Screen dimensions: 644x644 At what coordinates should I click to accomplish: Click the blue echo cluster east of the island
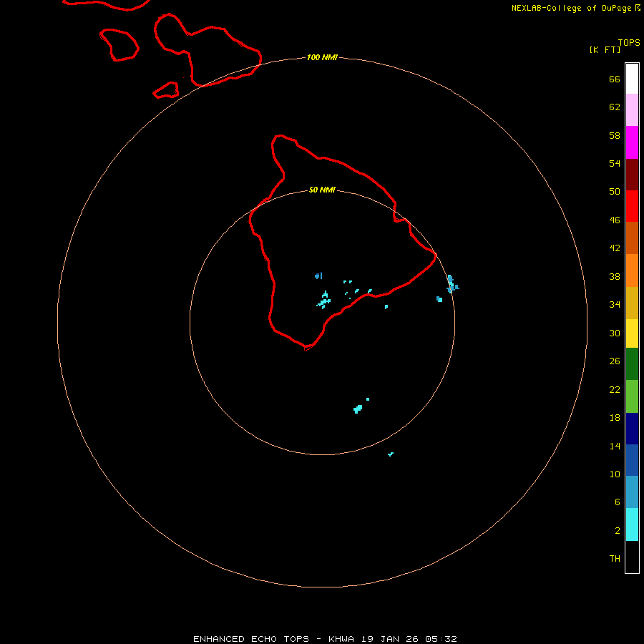[452, 284]
